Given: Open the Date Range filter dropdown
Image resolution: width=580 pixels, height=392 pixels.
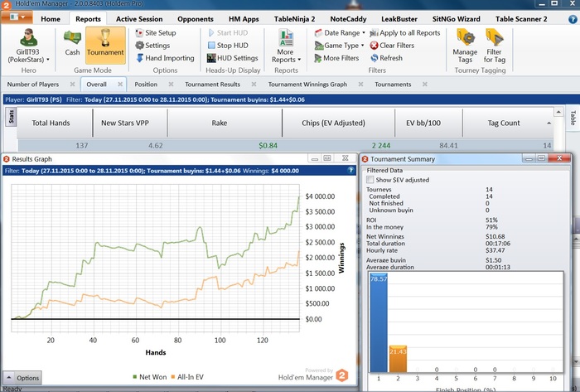Looking at the screenshot, I should coord(340,33).
